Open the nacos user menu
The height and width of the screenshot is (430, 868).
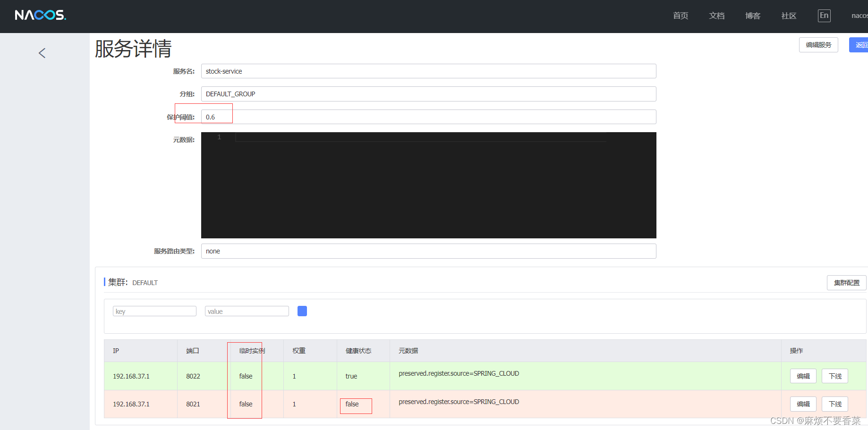tap(859, 16)
